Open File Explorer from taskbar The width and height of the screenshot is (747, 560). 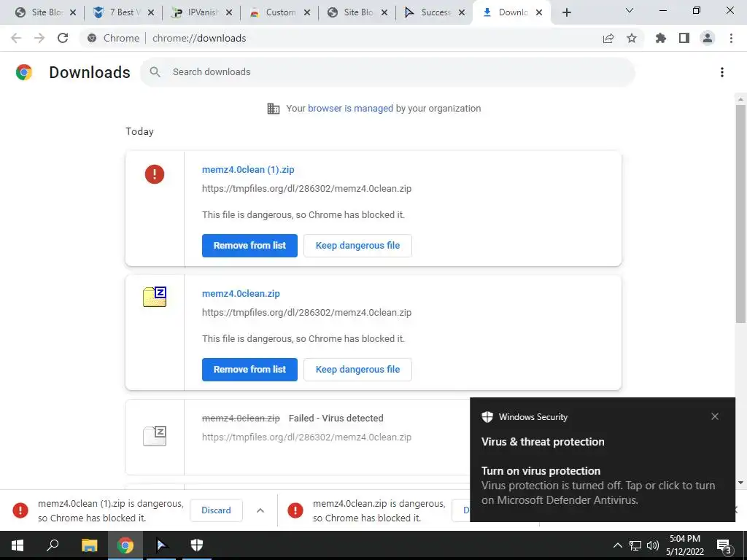tap(89, 545)
